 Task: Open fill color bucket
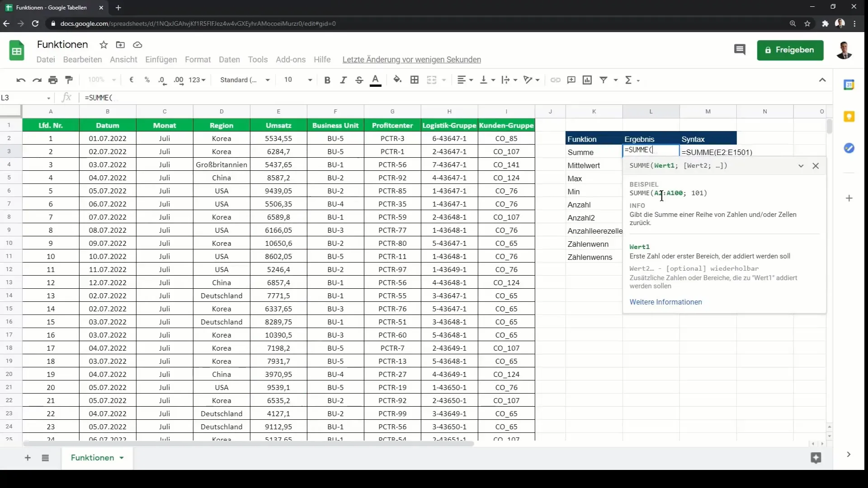pos(397,80)
